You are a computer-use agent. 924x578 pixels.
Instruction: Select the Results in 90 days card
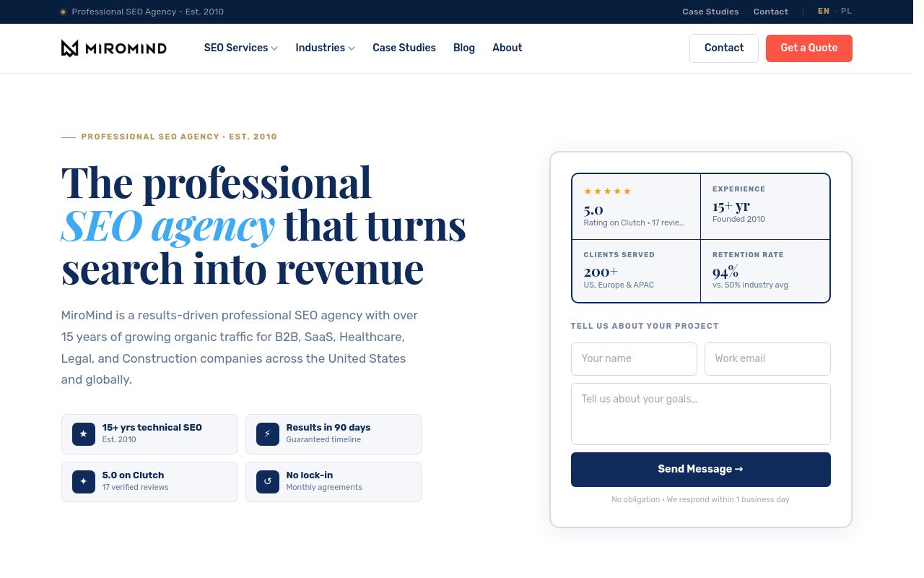pyautogui.click(x=334, y=434)
